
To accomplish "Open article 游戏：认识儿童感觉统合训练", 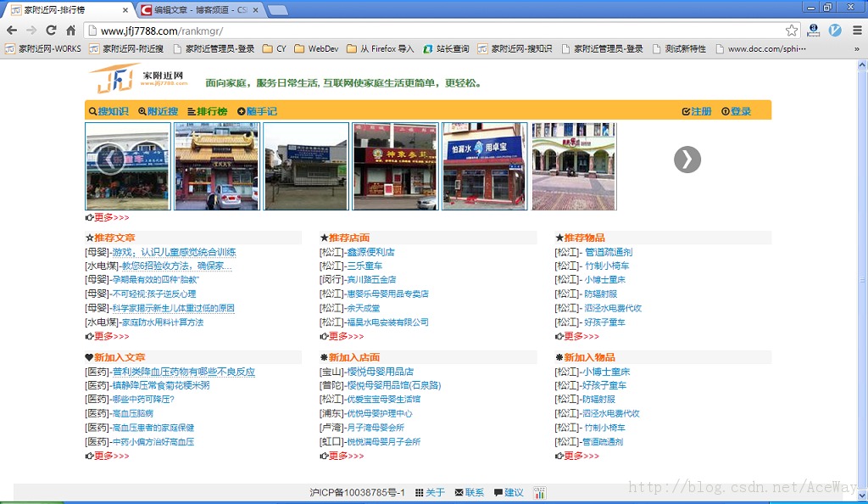I will (x=174, y=252).
